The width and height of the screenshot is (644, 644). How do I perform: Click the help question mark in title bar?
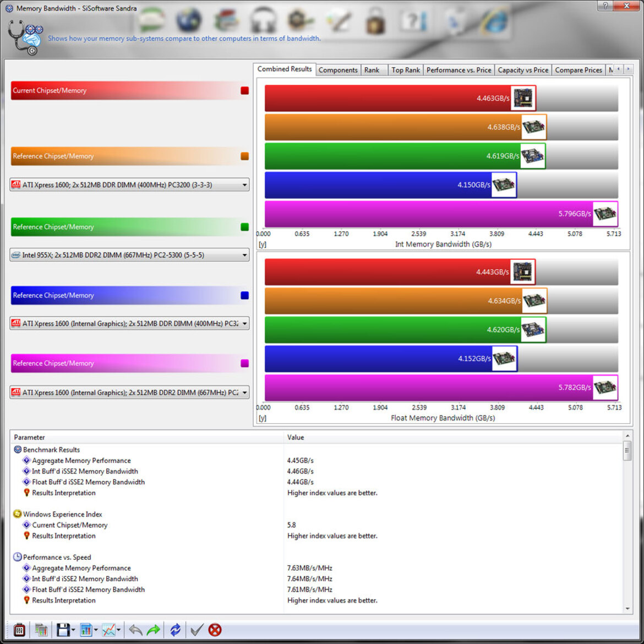pos(605,6)
